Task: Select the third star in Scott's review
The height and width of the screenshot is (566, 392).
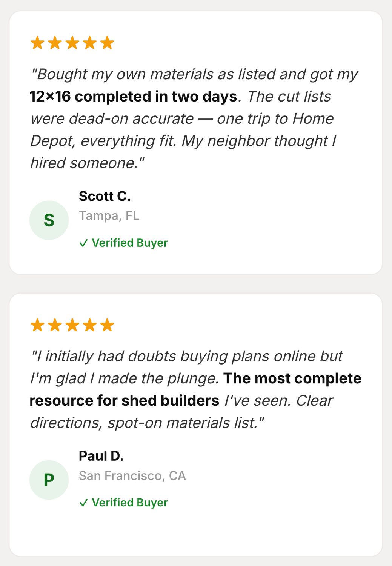Action: [72, 43]
